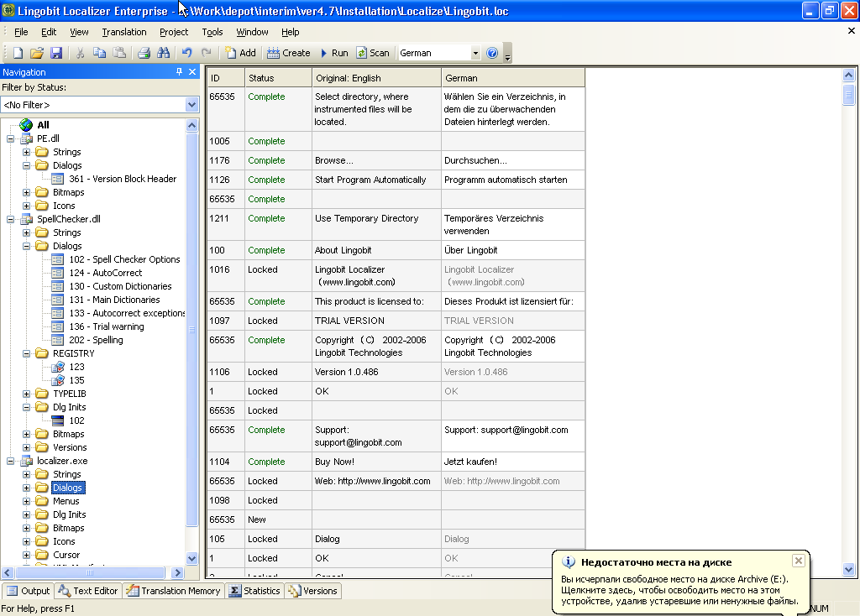
Task: Switch to the Translation Memory tab
Action: (x=173, y=591)
